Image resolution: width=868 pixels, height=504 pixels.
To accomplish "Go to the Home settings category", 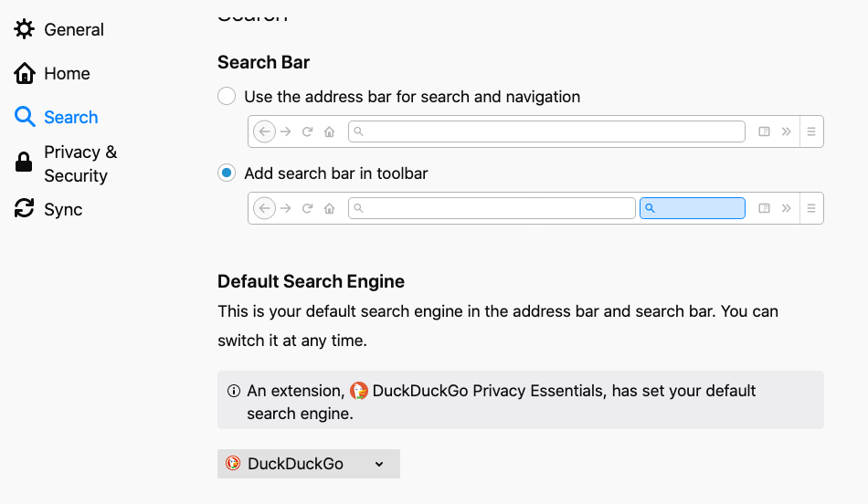I will coord(67,73).
